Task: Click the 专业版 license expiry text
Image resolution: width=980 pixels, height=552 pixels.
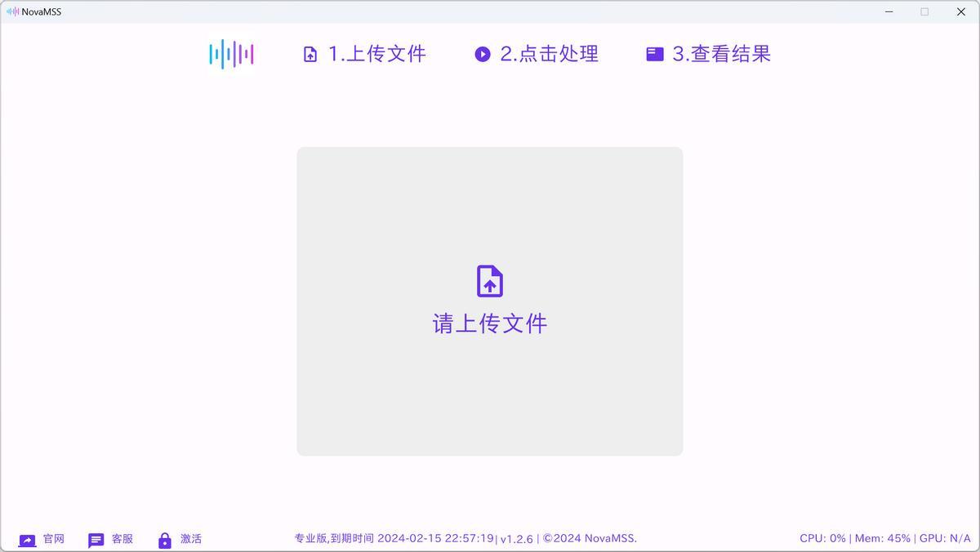Action: 394,538
